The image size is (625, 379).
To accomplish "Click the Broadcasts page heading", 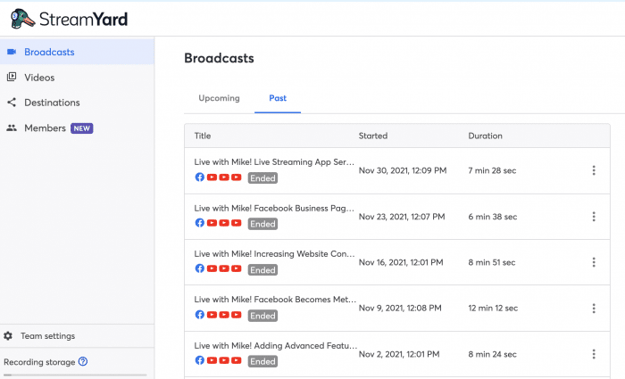I will coord(219,58).
